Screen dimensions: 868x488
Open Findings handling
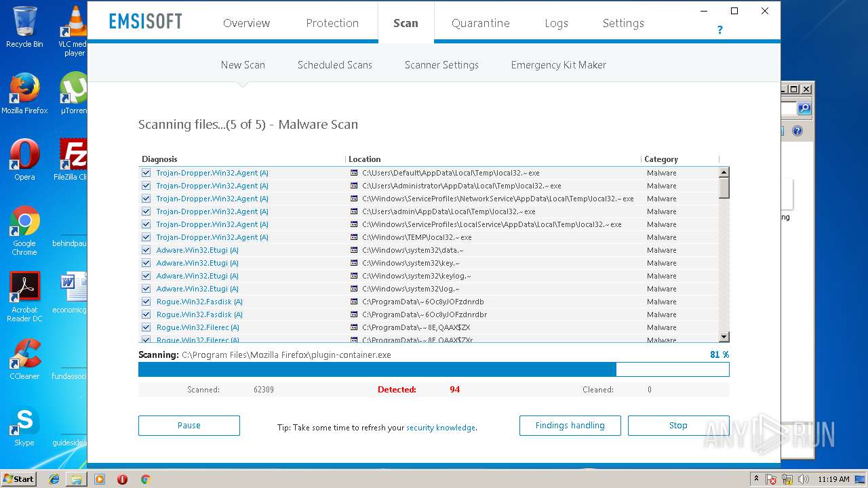coord(570,426)
